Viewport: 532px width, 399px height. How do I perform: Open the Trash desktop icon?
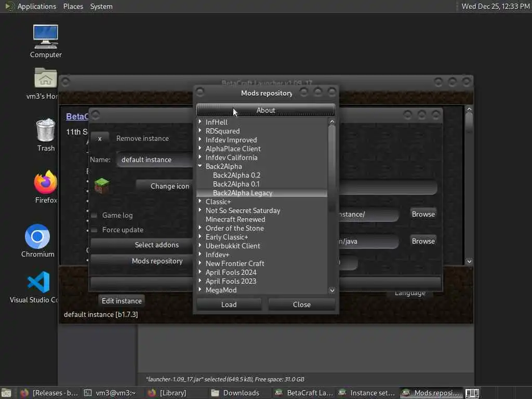tap(46, 135)
